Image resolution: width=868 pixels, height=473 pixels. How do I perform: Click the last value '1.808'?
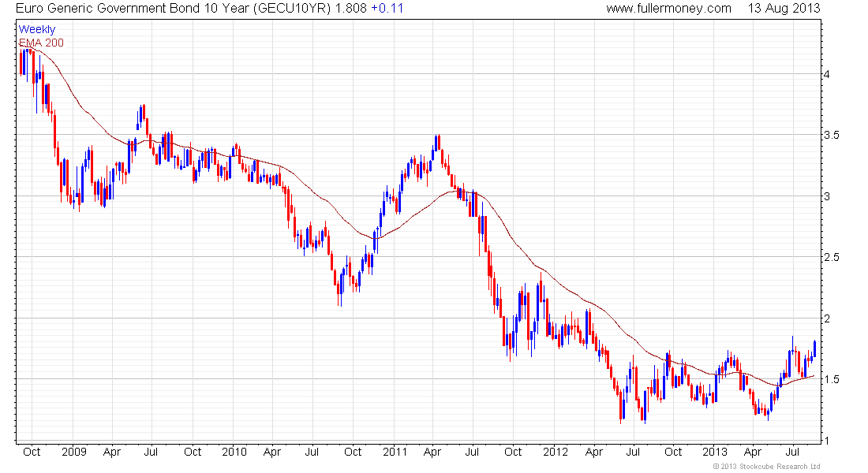coord(351,9)
